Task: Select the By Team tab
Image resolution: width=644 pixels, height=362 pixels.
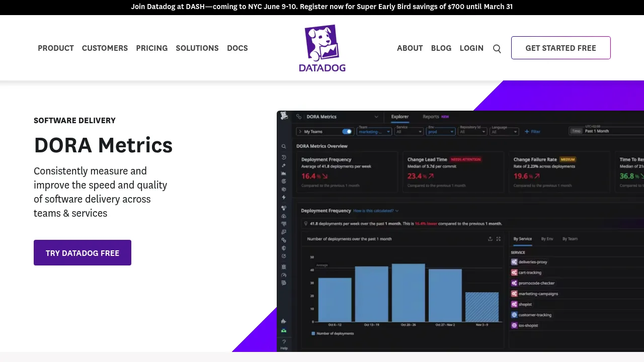Action: point(570,239)
